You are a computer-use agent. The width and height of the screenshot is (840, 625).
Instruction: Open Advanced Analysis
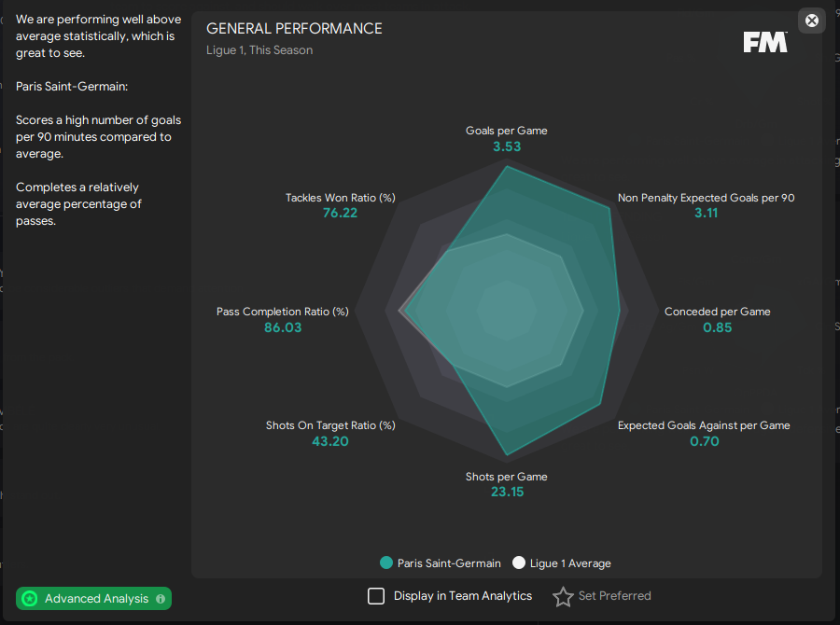pyautogui.click(x=96, y=599)
